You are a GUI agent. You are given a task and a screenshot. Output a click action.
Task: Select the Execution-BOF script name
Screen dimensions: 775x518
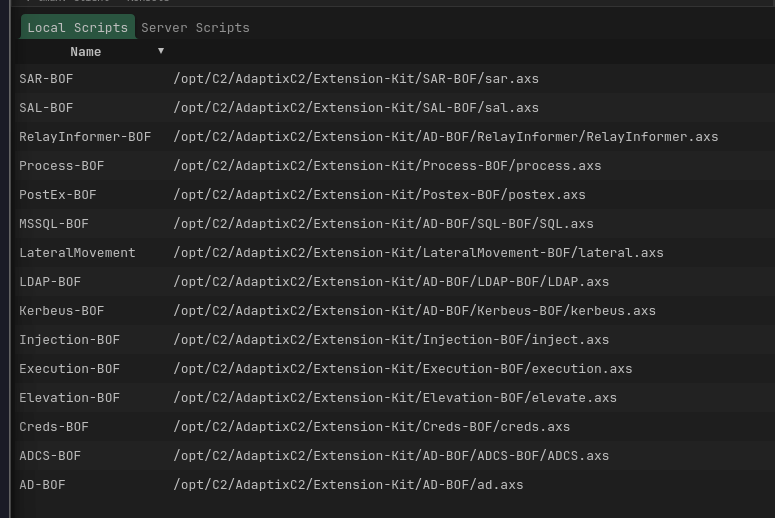tap(69, 368)
